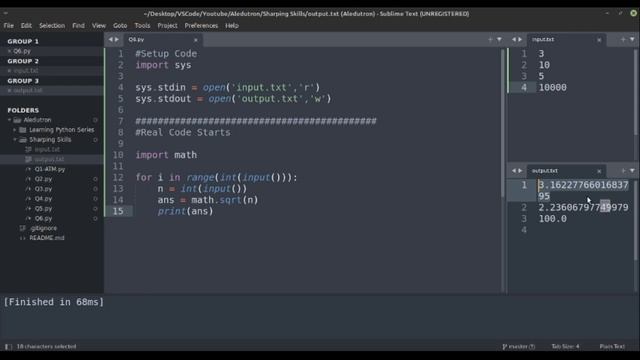Viewport: 640px width, 360px height.
Task: Go to next tab in input.txt pane
Action: (520, 40)
